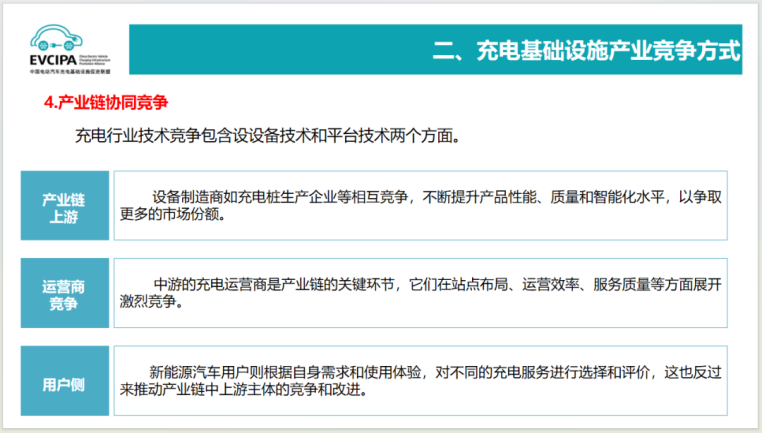Select the intro sentence starting with 充电行业技术竞争

[x=267, y=135]
